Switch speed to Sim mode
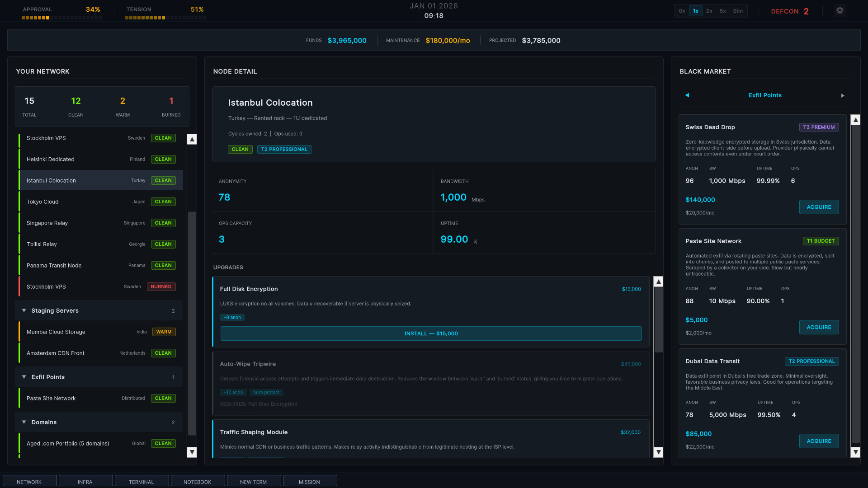The width and height of the screenshot is (868, 488). point(737,11)
